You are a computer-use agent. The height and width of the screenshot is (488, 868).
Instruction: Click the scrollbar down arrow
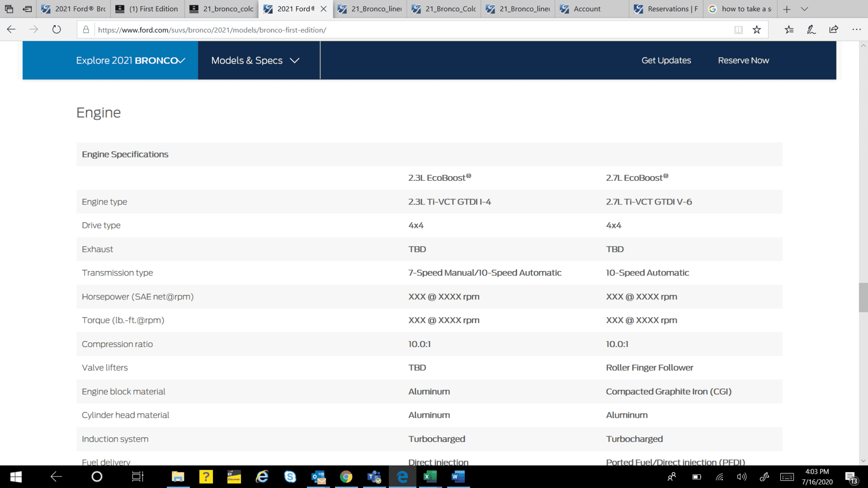point(863,461)
